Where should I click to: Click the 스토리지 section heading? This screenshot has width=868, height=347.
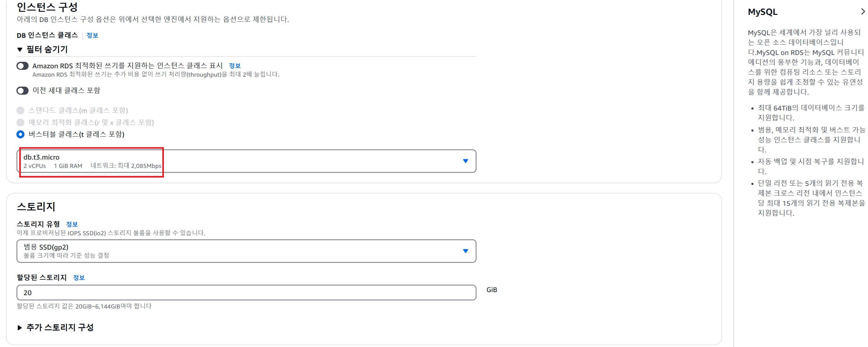(36, 206)
